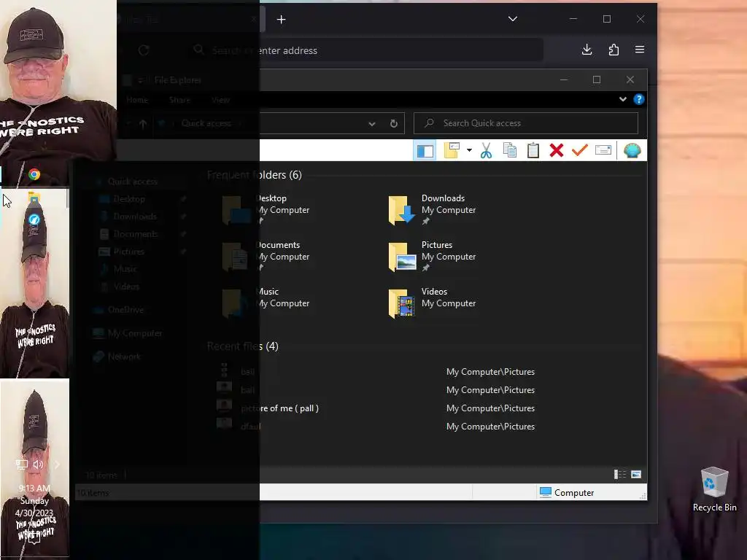Click the orange checkmark Properties icon
The image size is (747, 560).
580,150
